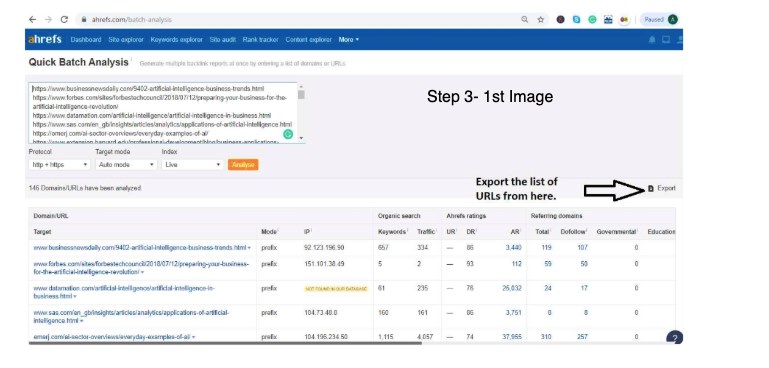The image size is (769, 368).
Task: Open emerj.com everyday-examples-of-ai link
Action: (112, 337)
